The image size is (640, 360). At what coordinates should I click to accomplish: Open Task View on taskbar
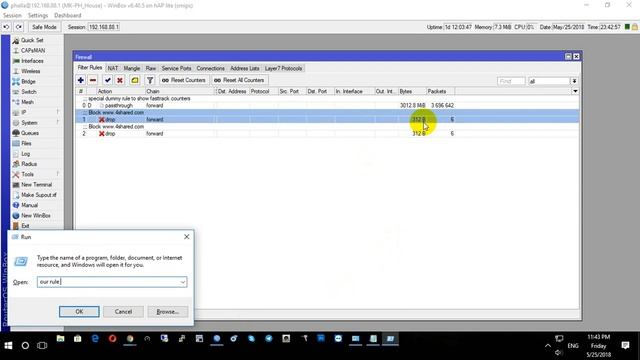pyautogui.click(x=42, y=346)
